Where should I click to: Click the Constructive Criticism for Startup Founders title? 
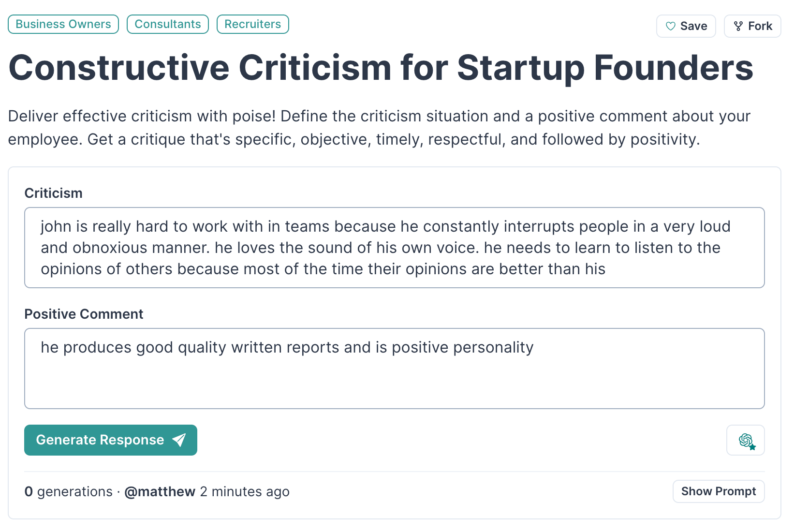[x=381, y=68]
